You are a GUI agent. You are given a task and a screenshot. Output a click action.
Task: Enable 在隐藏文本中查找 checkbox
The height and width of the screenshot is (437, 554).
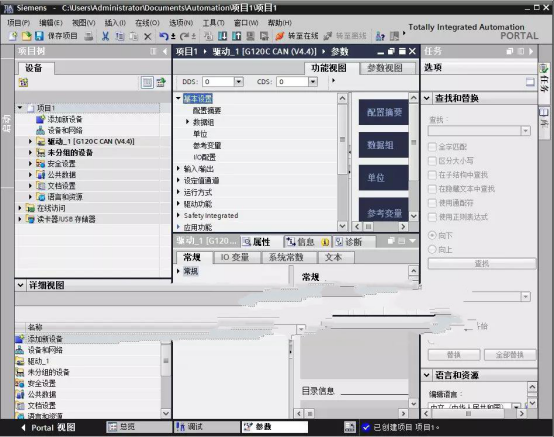tap(432, 189)
